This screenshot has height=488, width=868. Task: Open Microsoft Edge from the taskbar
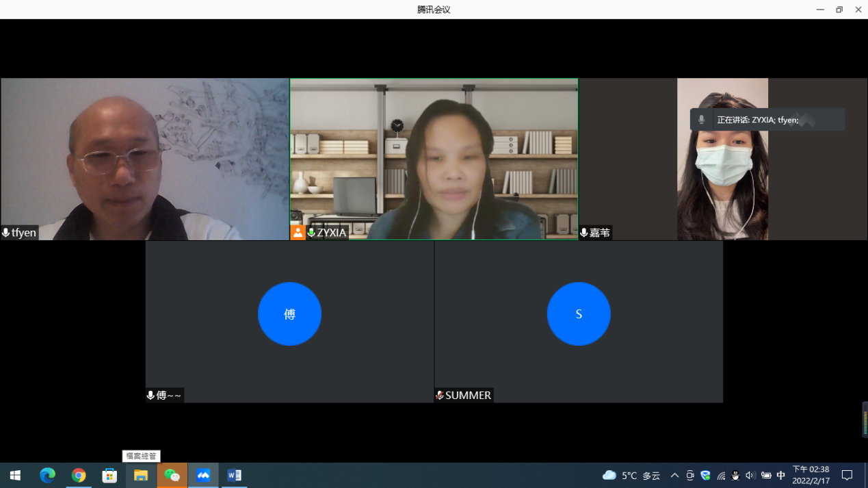[47, 476]
